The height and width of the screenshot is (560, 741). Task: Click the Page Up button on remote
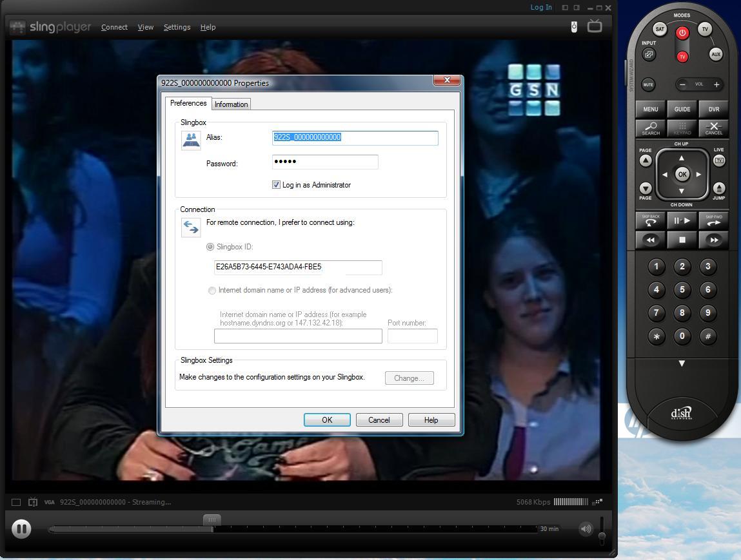[646, 161]
